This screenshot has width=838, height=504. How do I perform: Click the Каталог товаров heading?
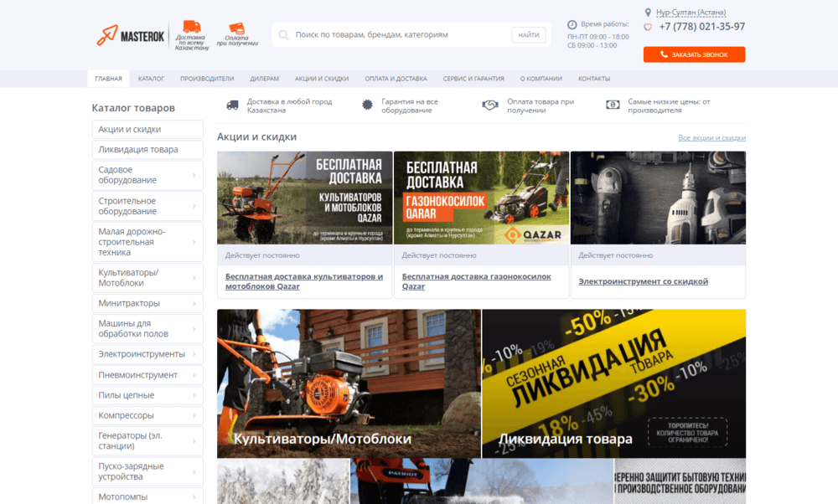(x=133, y=108)
